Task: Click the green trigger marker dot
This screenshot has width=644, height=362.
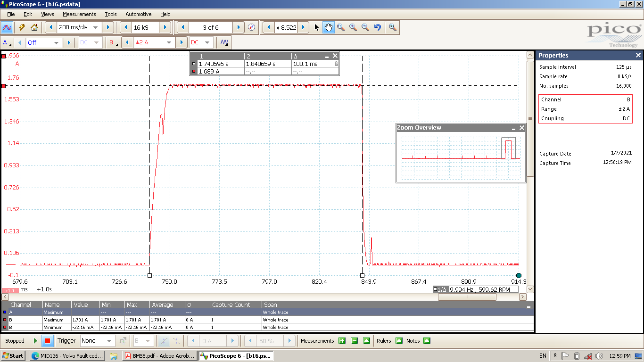Action: coord(519,276)
